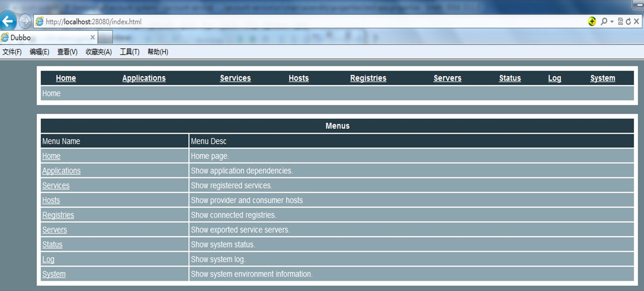Open Registries in top navigation bar
This screenshot has width=644, height=291.
tap(368, 78)
